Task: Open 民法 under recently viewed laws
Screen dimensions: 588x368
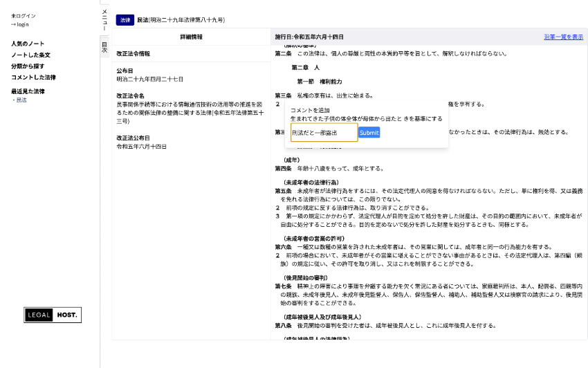Action: [21, 100]
